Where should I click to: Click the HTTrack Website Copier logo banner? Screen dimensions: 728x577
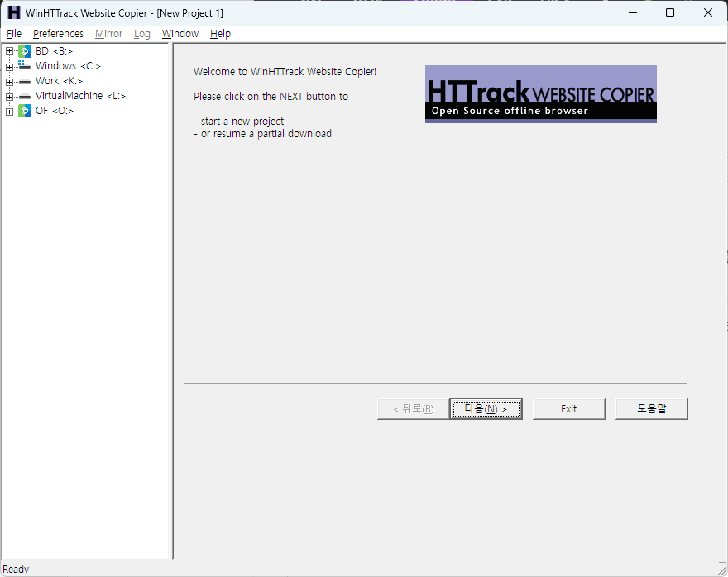click(540, 94)
